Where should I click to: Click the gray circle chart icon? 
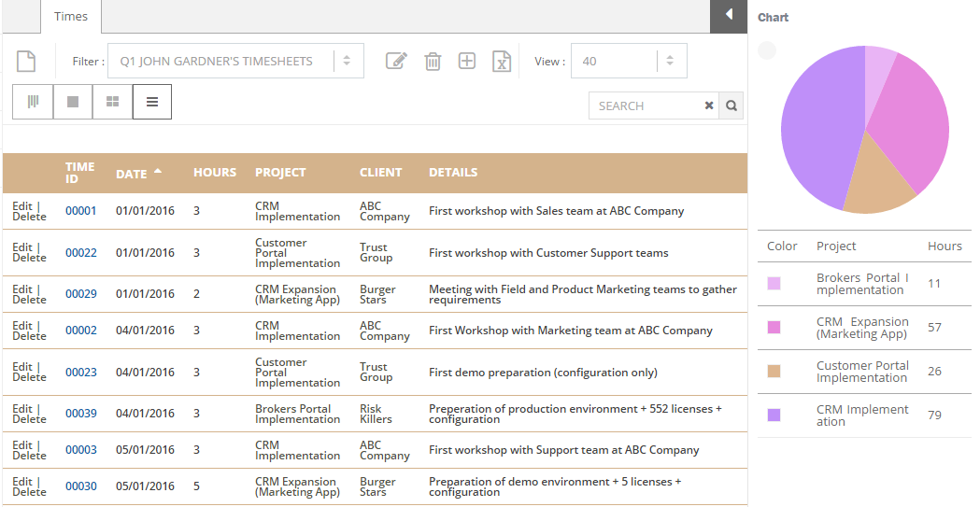coord(767,50)
